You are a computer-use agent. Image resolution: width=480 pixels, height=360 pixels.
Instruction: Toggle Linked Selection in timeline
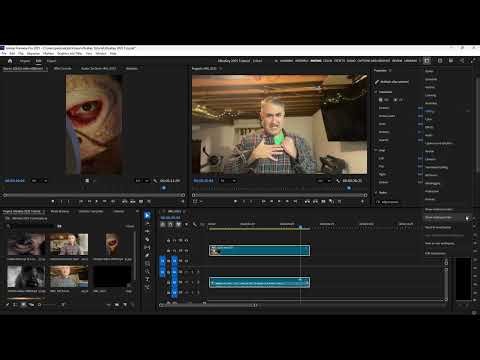point(178,224)
